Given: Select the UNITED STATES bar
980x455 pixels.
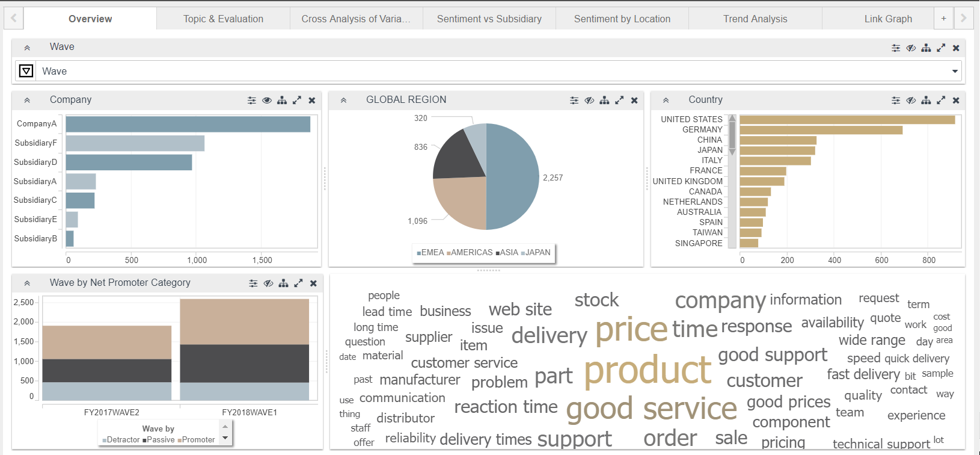Looking at the screenshot, I should 847,120.
